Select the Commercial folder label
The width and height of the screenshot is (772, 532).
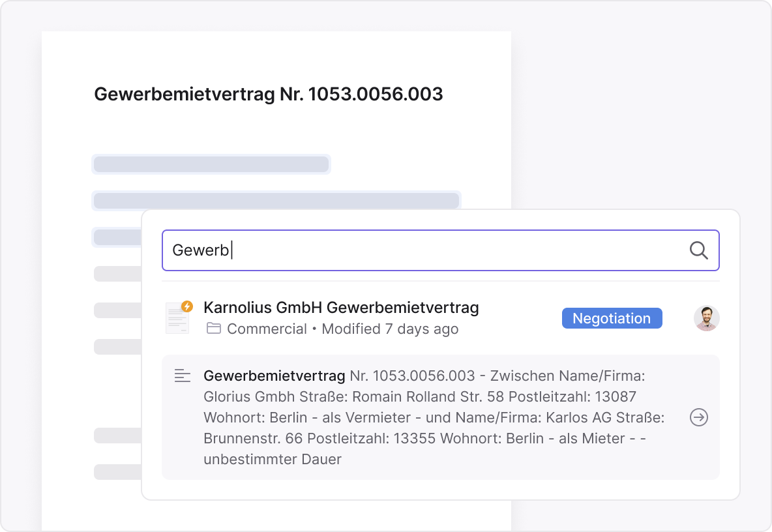267,329
